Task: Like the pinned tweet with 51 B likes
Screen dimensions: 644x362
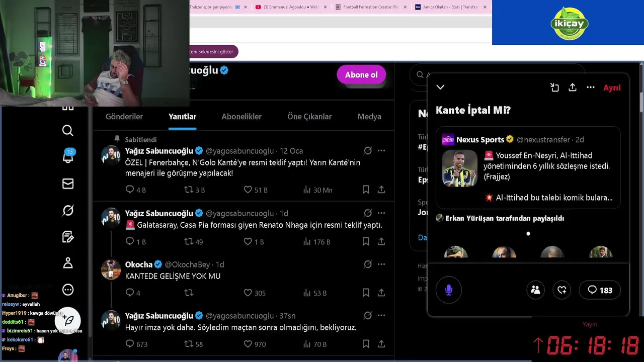Action: [248, 190]
